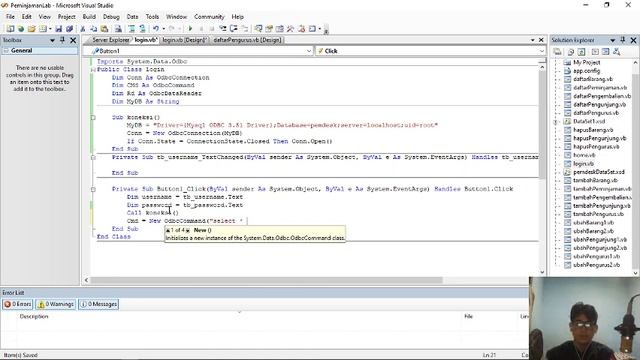
Task: Collapse the tb_username_TextChanged sub outline
Action: [93, 157]
